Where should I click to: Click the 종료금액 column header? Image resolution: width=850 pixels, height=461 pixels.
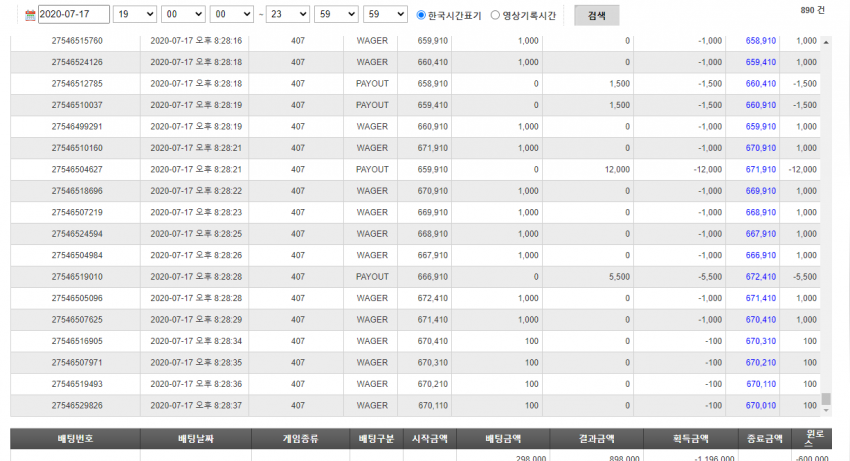[x=764, y=439]
